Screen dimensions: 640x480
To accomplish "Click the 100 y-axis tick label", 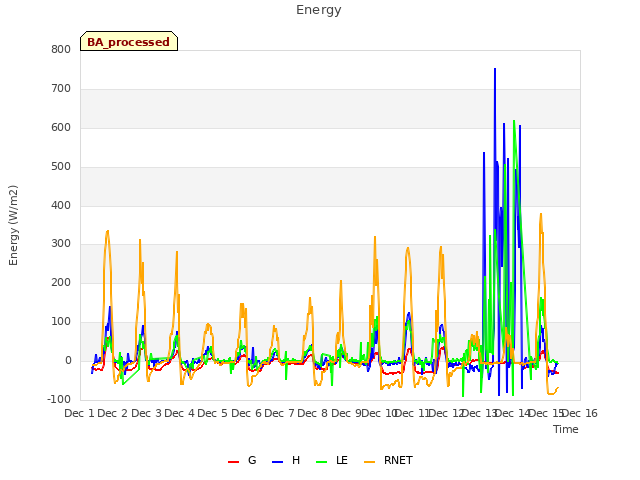I will (x=61, y=322).
